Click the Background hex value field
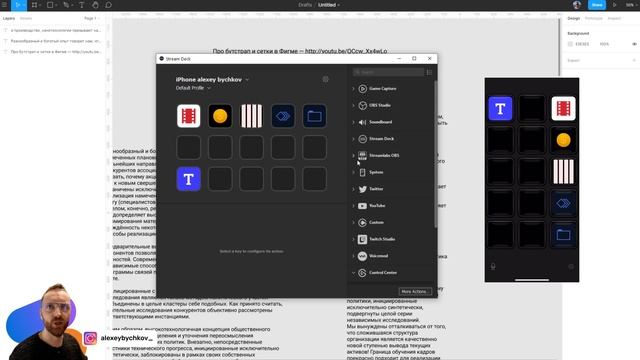Screen dimensions: 640x360 (582, 44)
